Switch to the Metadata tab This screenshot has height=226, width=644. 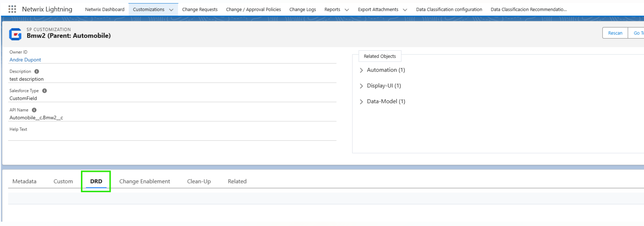(x=24, y=181)
